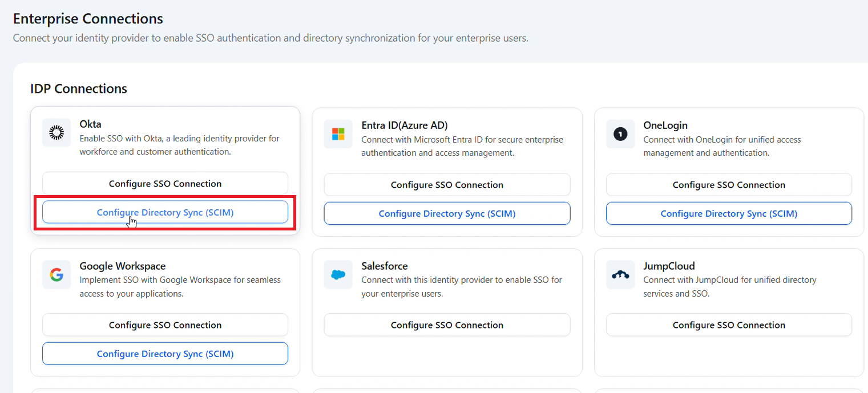The height and width of the screenshot is (393, 868).
Task: Click the IDP Connections section heading
Action: click(79, 89)
